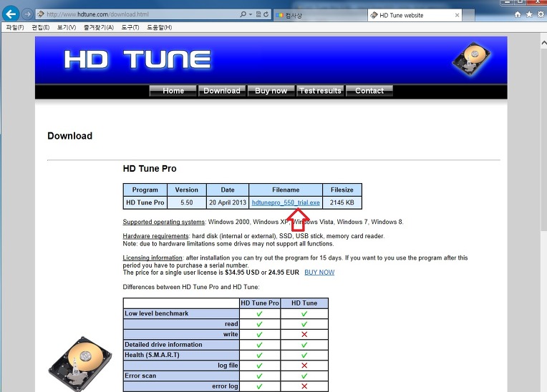Screen dimensions: 547x392
Task: Click the page scrollbar up arrow
Action: pyautogui.click(x=543, y=43)
